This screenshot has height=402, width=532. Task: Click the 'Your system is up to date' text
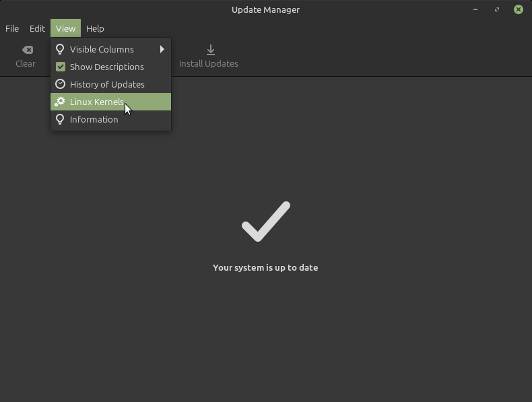[265, 267]
